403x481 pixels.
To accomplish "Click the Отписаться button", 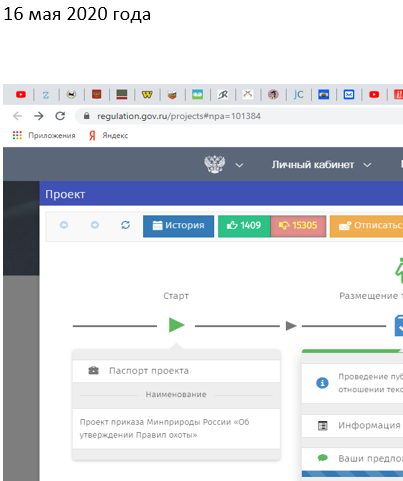I will [366, 226].
